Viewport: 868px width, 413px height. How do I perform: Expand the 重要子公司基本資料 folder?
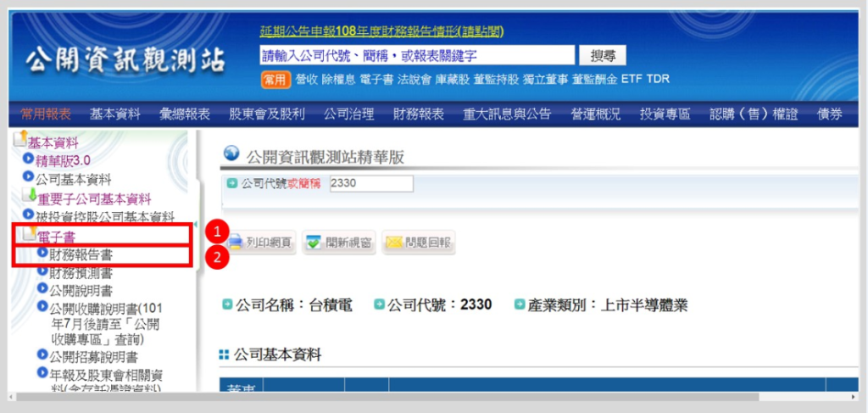[29, 196]
